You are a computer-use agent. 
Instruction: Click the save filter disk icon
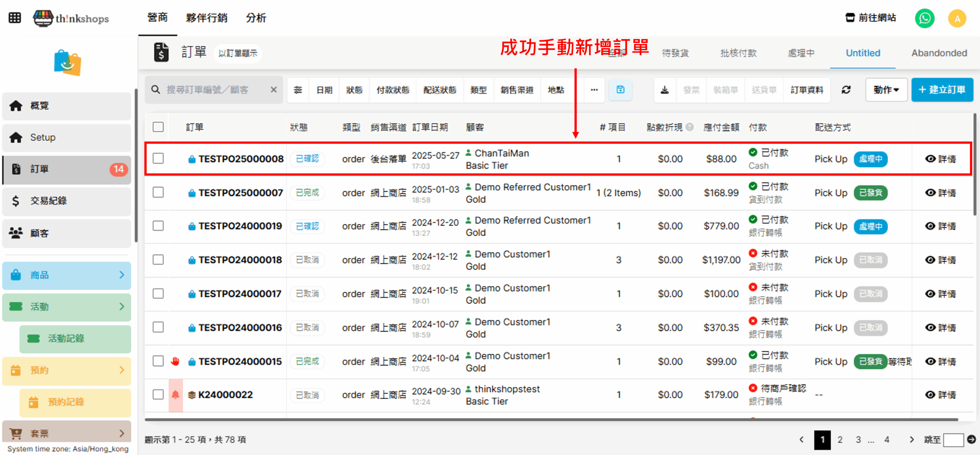(x=620, y=90)
